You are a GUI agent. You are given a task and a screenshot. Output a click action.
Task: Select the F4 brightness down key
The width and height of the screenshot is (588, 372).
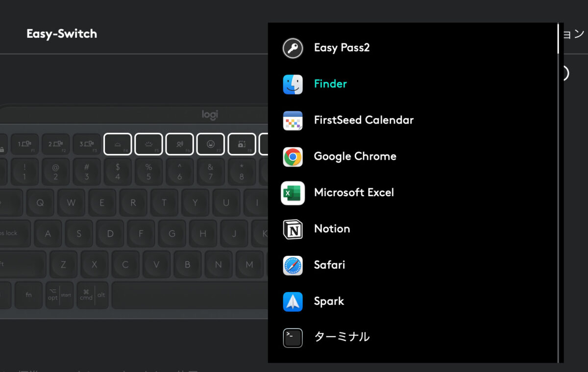point(118,144)
